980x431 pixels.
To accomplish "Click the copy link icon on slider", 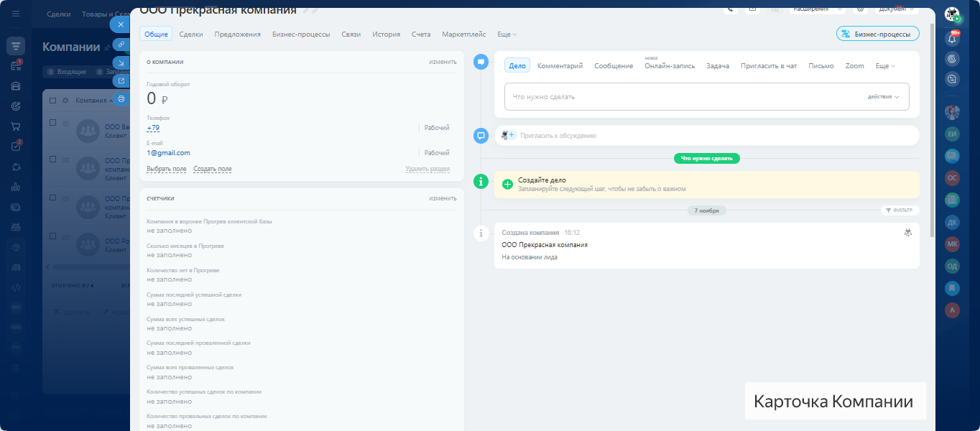I will pyautogui.click(x=121, y=45).
